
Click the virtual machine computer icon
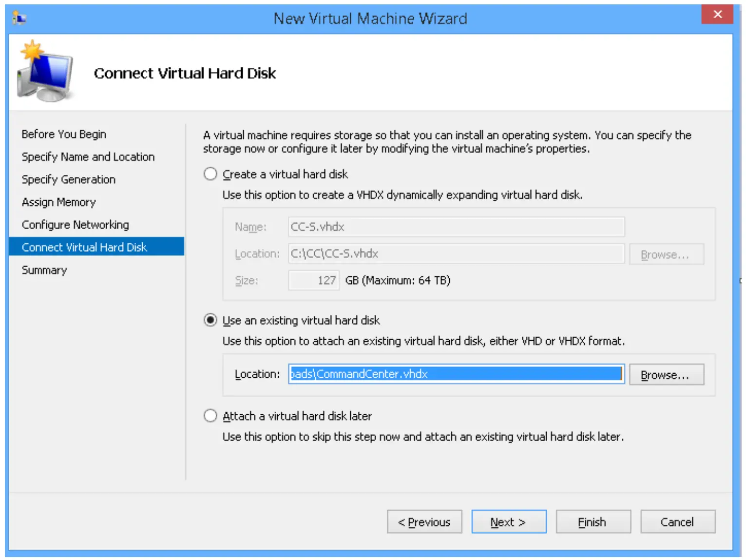[46, 72]
